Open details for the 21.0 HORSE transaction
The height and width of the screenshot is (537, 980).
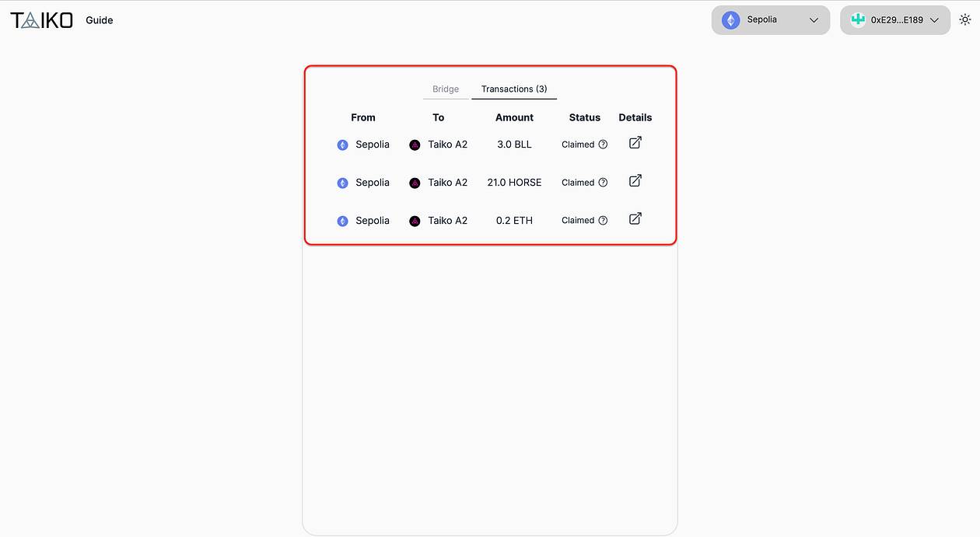(x=635, y=181)
